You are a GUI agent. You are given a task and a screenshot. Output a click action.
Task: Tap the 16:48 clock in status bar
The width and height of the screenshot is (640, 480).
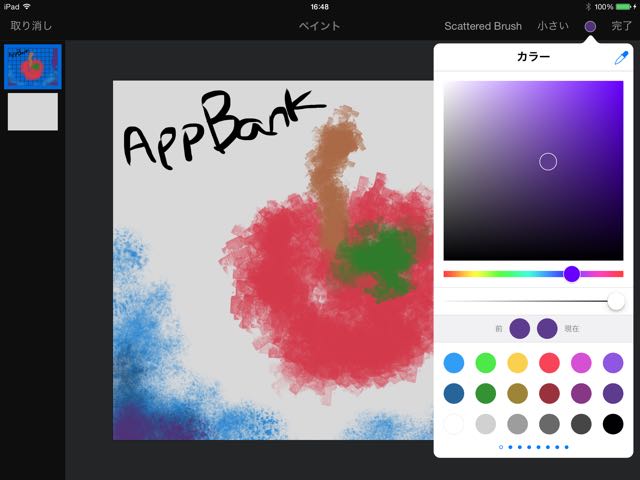click(320, 7)
